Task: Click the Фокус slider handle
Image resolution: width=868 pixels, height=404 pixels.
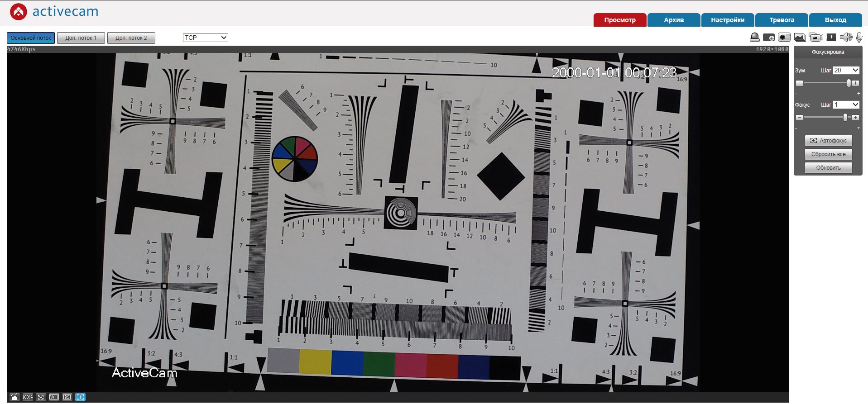Action: [845, 118]
